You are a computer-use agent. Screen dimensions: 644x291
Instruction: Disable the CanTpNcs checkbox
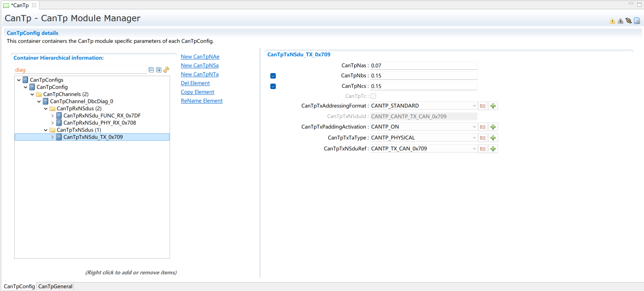tap(273, 87)
